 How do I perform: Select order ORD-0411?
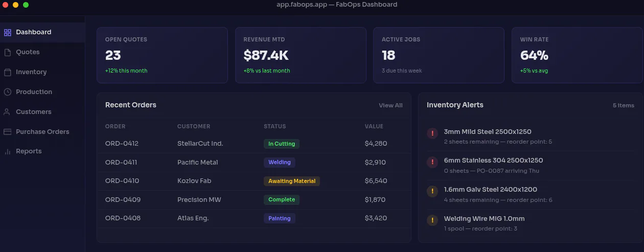pos(121,163)
